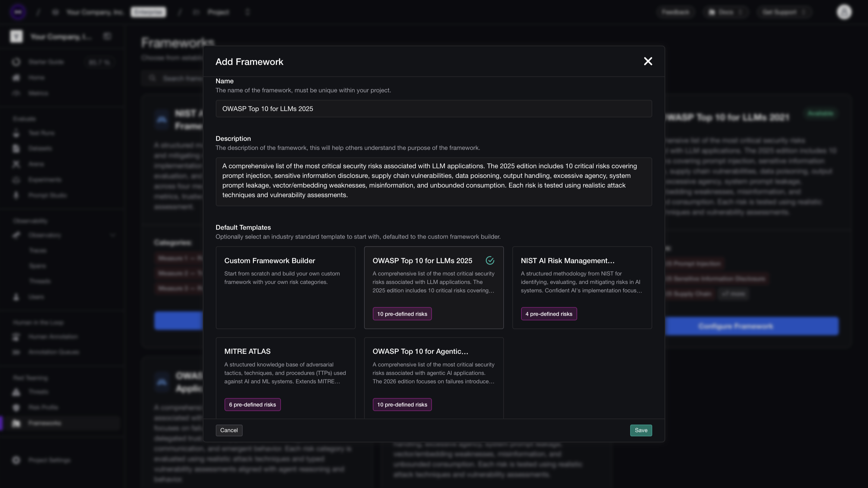Select the Custom Framework Builder template
The height and width of the screenshot is (488, 868).
pyautogui.click(x=285, y=287)
